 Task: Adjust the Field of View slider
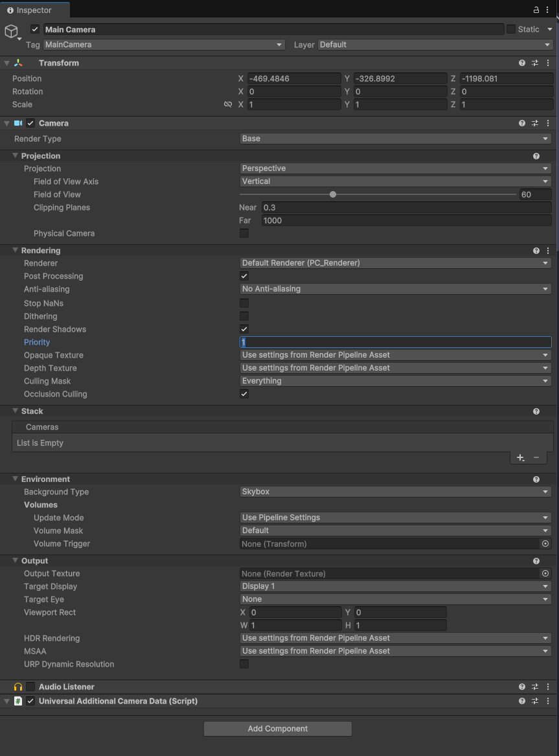click(332, 194)
